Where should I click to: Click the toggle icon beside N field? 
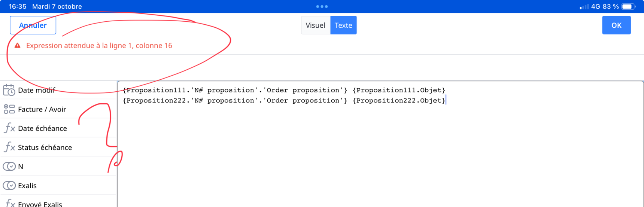click(9, 167)
